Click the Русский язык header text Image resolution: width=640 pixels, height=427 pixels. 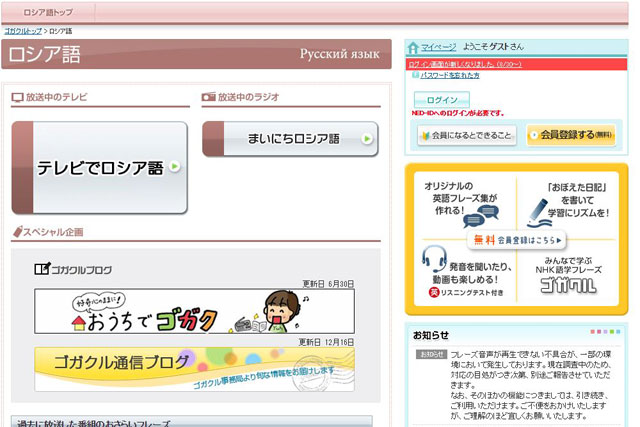(x=340, y=54)
